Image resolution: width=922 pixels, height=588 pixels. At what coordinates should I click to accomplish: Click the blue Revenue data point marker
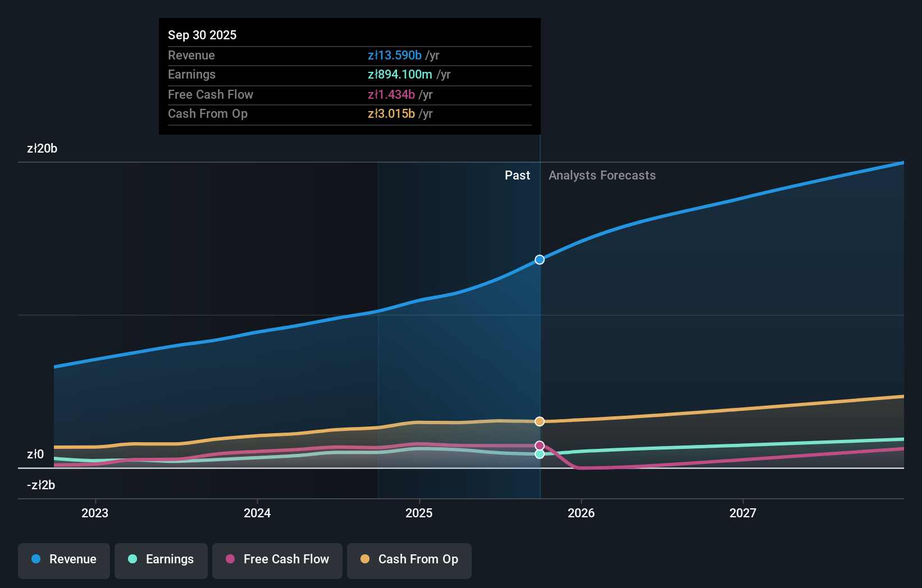[x=539, y=259]
